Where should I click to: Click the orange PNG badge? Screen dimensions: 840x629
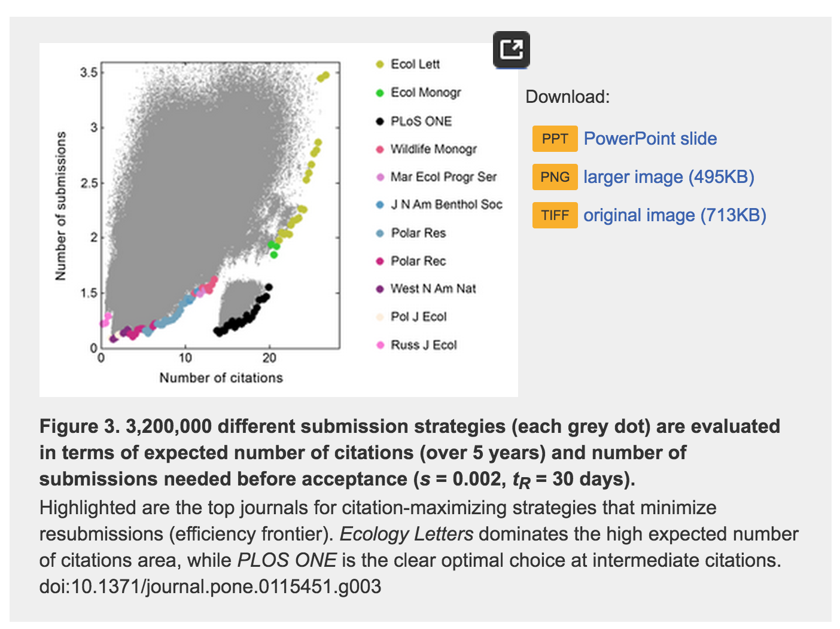(555, 177)
